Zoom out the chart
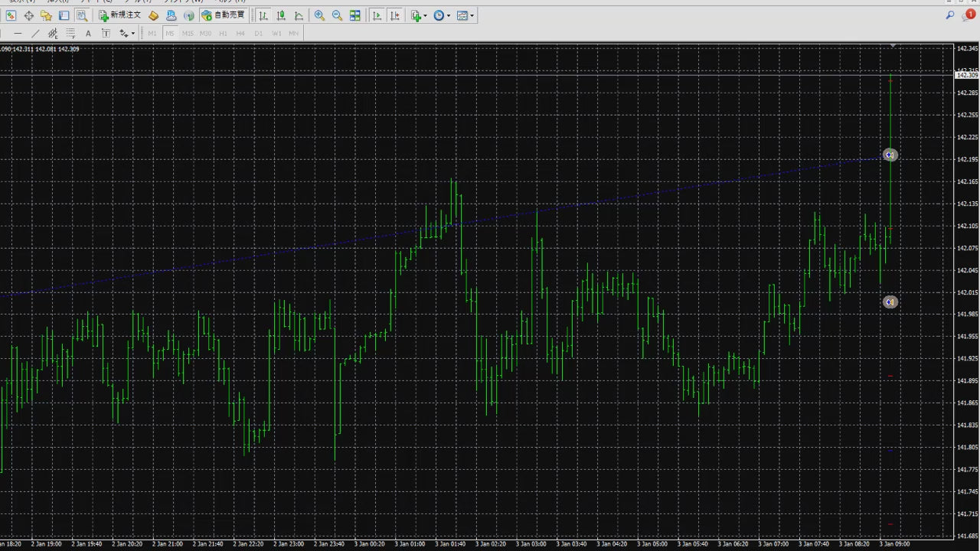The width and height of the screenshot is (980, 551). click(337, 15)
